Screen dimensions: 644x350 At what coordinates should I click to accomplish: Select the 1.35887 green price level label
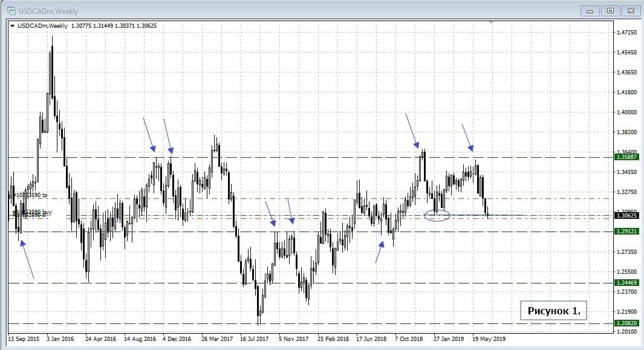tap(626, 157)
